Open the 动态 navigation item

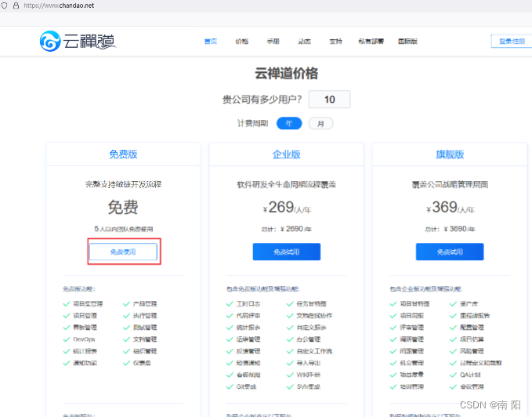pyautogui.click(x=304, y=42)
